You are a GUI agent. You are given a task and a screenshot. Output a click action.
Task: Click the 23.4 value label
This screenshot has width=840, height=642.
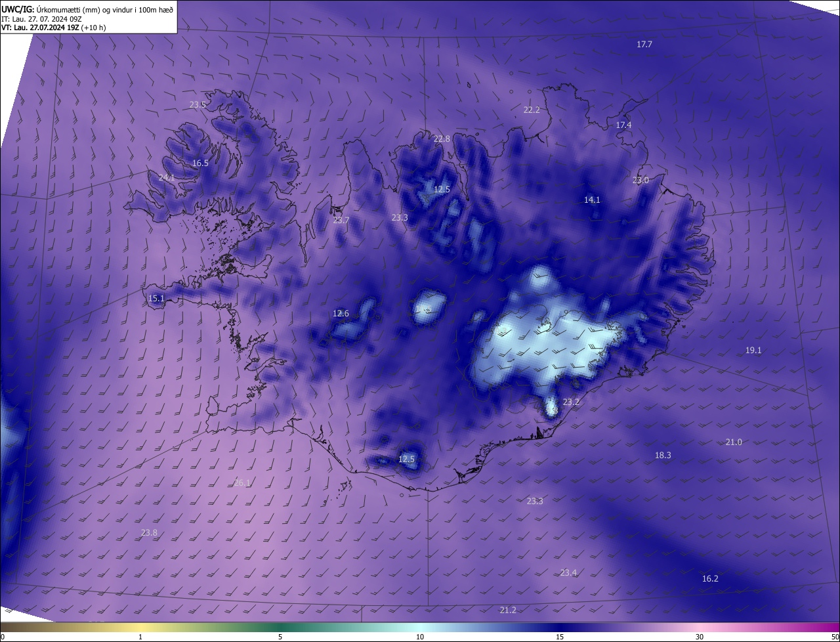(568, 573)
